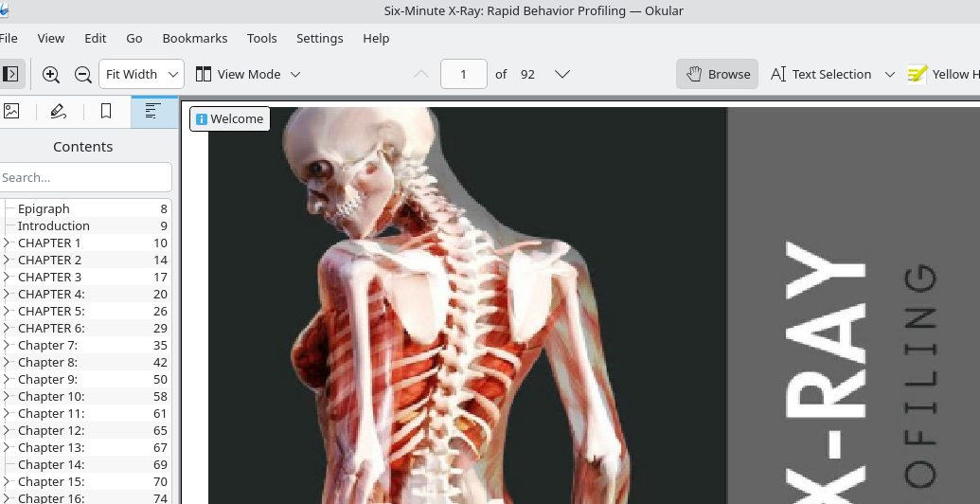Image resolution: width=980 pixels, height=504 pixels.
Task: Toggle the sidebar panel button
Action: click(10, 75)
